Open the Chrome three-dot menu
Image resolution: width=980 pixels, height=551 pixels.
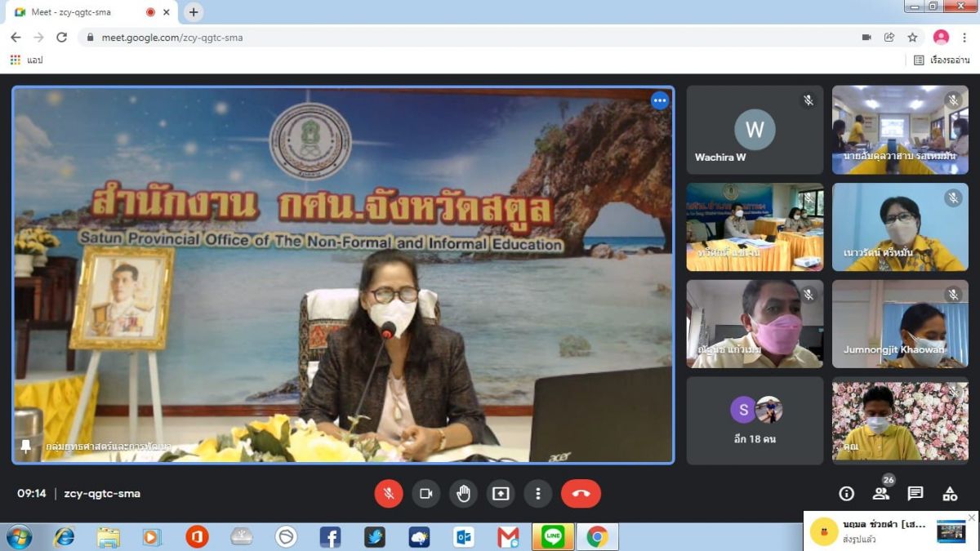[964, 38]
